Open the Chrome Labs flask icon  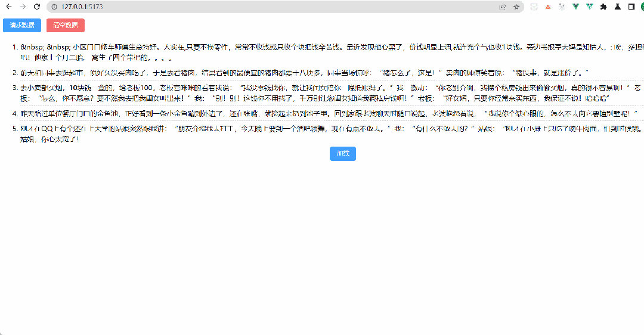(617, 7)
